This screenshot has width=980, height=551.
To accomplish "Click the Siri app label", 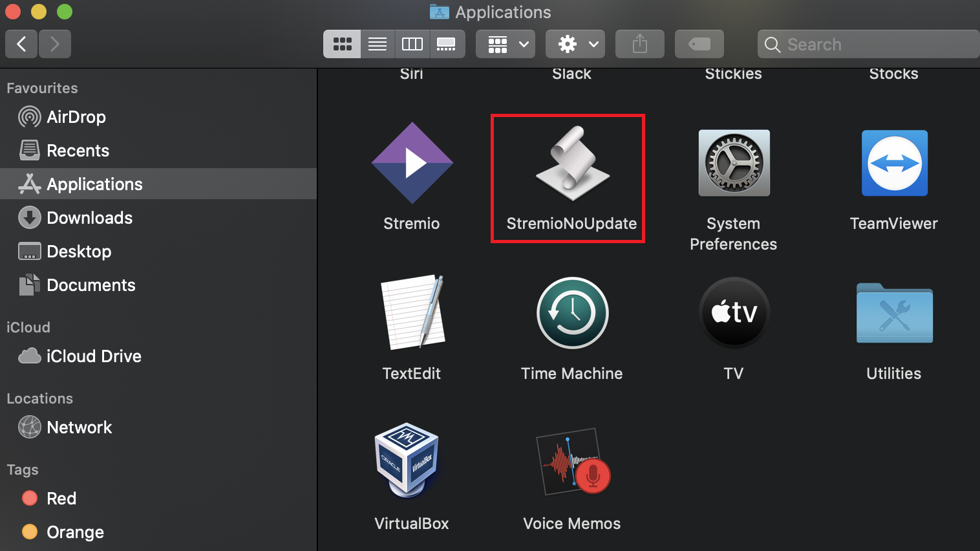I will (x=412, y=74).
